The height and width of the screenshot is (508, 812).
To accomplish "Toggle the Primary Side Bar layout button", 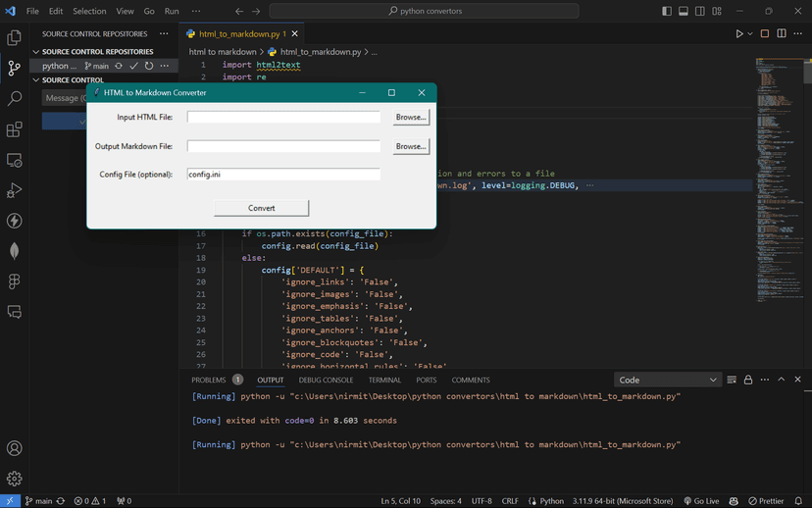I will pos(667,11).
